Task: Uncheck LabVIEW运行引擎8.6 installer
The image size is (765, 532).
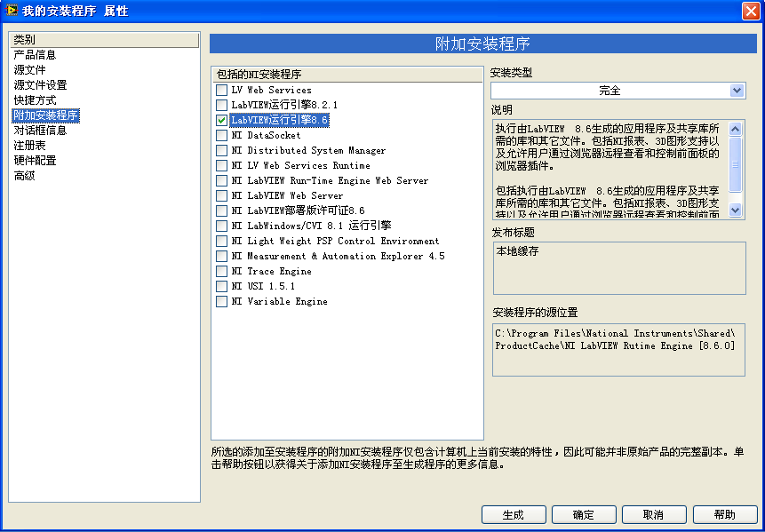Action: pos(221,121)
